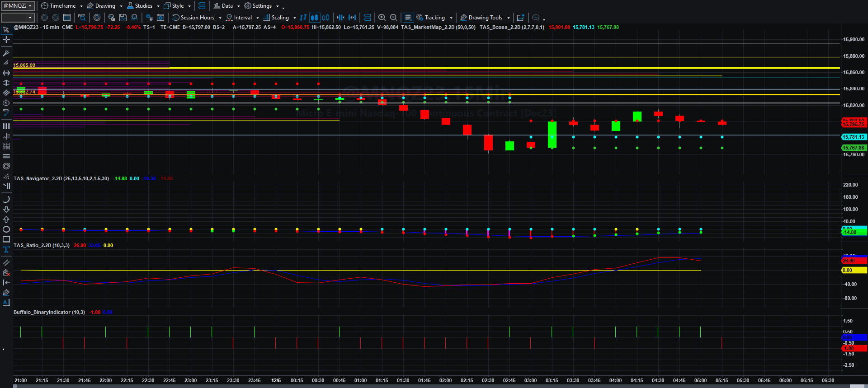The width and height of the screenshot is (868, 388).
Task: Open the Studies menu
Action: (143, 6)
